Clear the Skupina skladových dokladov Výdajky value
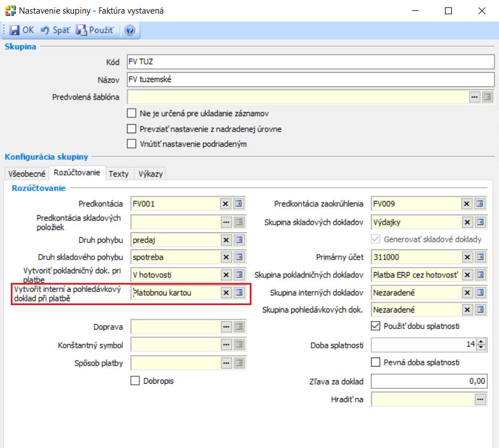499x448 pixels. click(467, 222)
